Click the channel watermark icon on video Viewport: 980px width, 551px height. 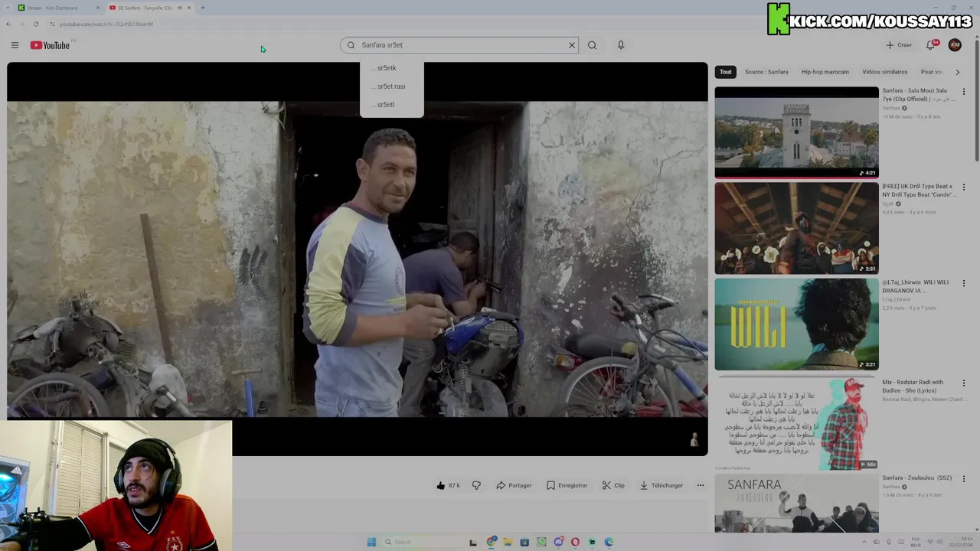pos(694,439)
